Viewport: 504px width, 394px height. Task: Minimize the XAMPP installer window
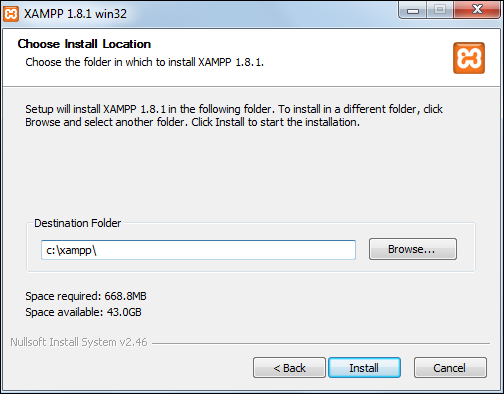413,10
